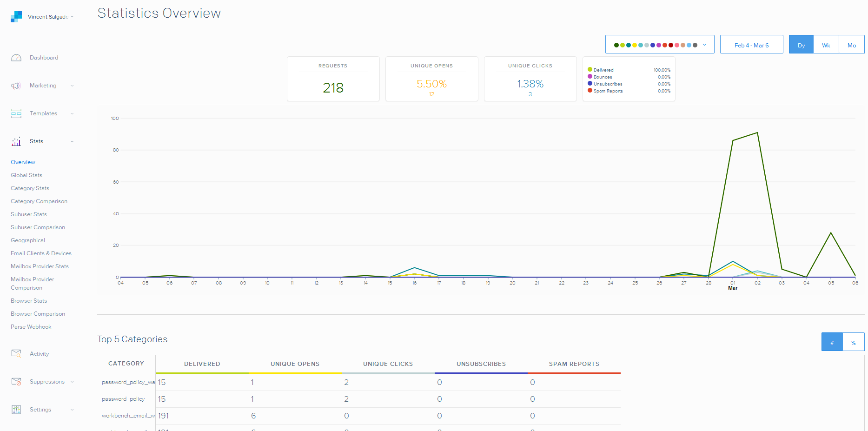Click the Suppressions blocked-mail icon
Screen dimensions: 868x431
coord(16,382)
